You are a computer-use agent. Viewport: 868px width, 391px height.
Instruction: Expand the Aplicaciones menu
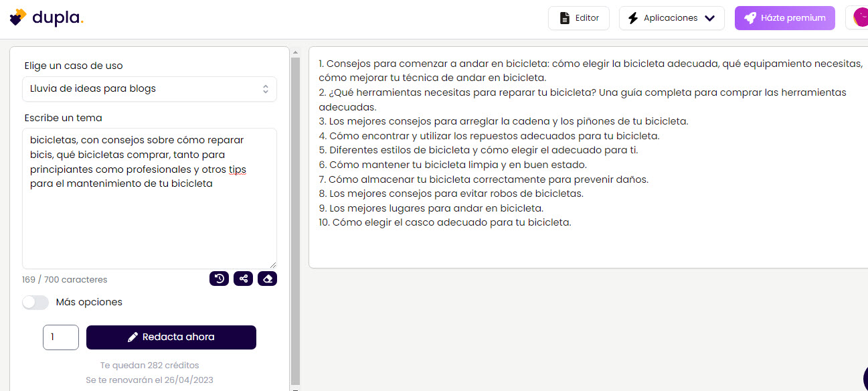[x=671, y=18]
